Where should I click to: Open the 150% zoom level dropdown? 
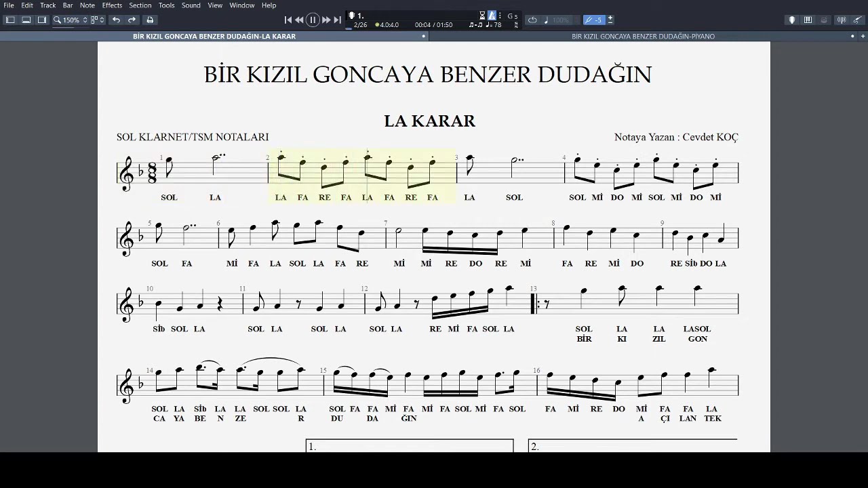coord(75,20)
